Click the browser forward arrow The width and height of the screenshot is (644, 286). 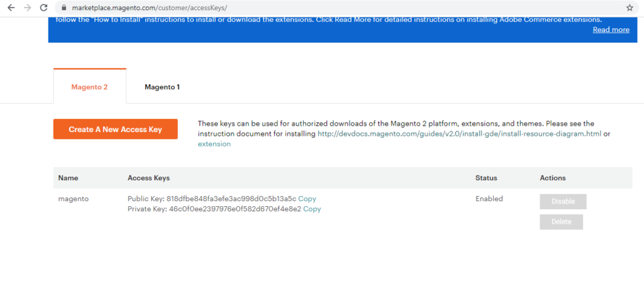(x=28, y=8)
